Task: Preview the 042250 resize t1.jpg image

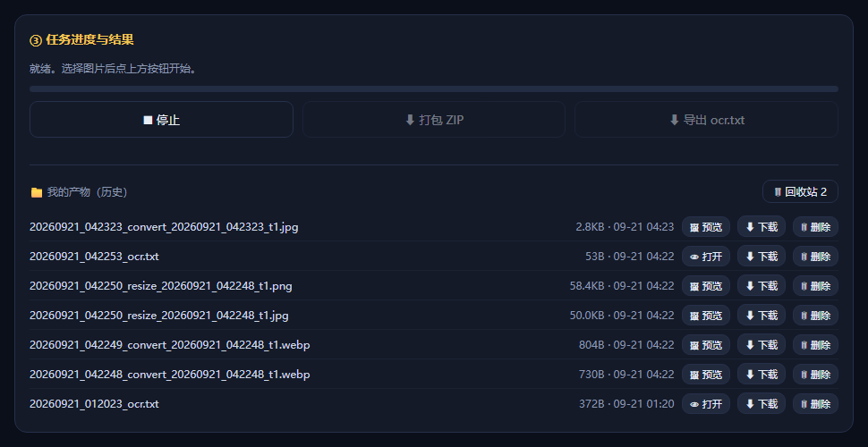Action: pyautogui.click(x=706, y=316)
